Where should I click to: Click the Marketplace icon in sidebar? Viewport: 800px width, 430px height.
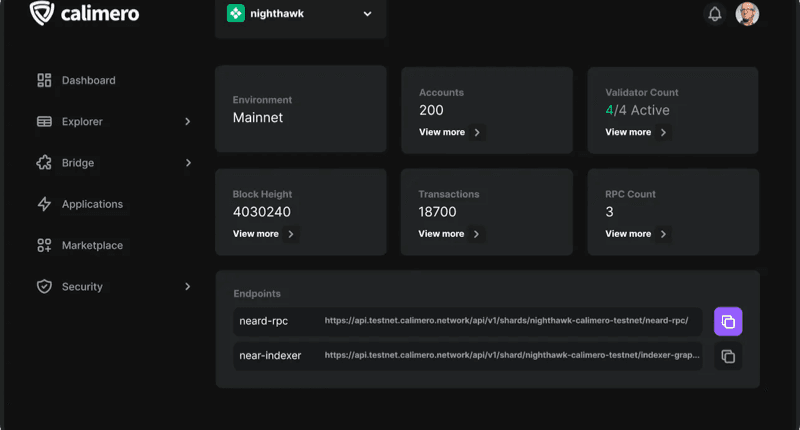coord(44,245)
